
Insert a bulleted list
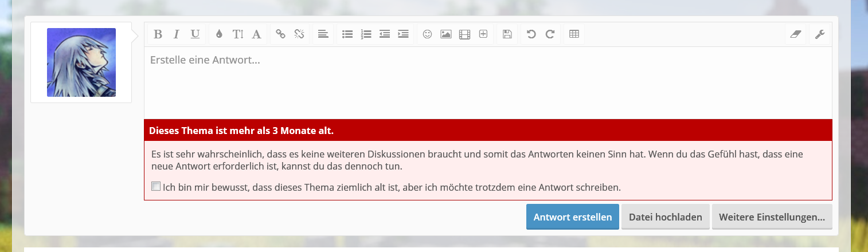click(x=347, y=34)
